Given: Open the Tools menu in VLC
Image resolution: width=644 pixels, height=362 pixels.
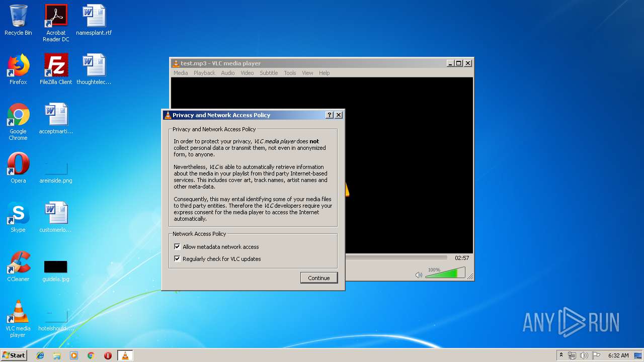Looking at the screenshot, I should pyautogui.click(x=290, y=73).
